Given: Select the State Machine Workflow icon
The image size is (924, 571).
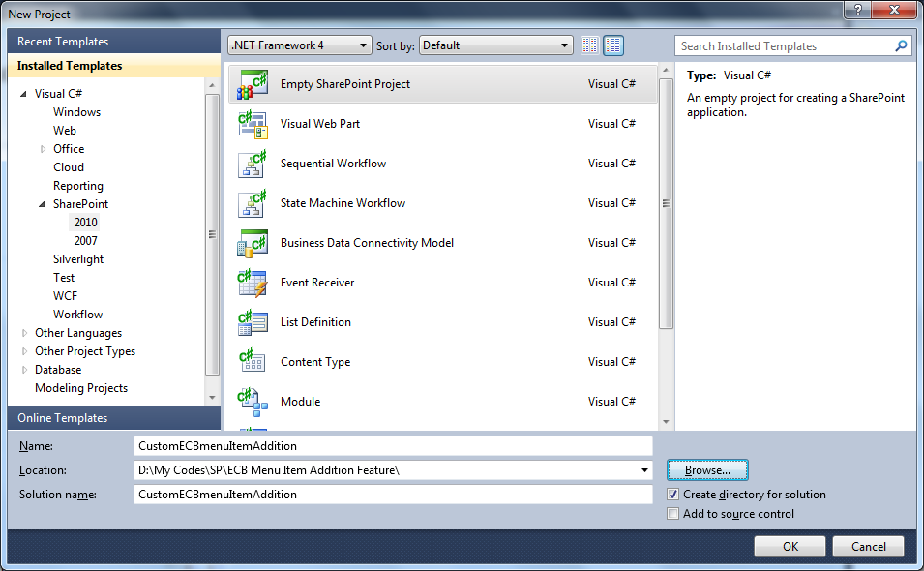Looking at the screenshot, I should tap(253, 203).
